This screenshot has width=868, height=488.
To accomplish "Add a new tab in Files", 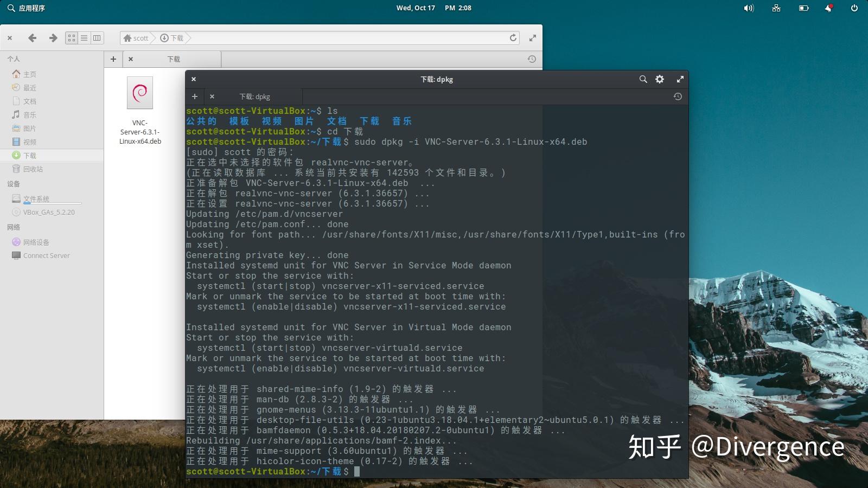I will click(x=113, y=59).
